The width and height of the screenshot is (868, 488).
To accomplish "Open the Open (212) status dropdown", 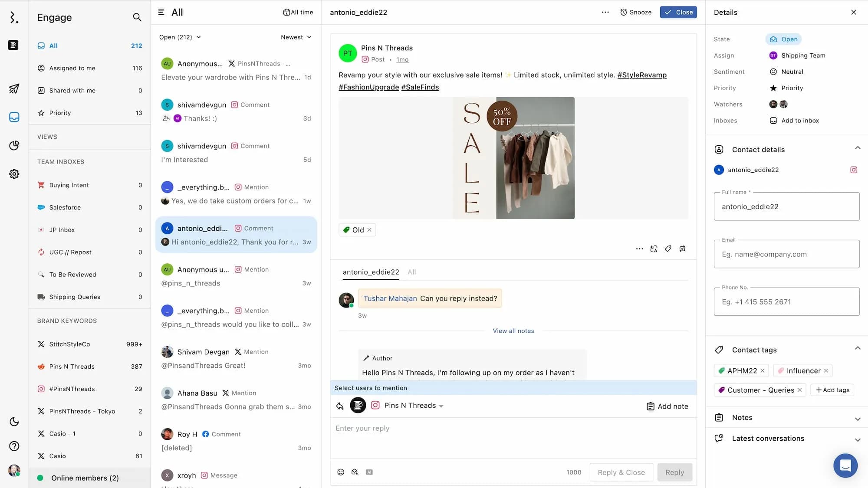I will click(x=180, y=37).
